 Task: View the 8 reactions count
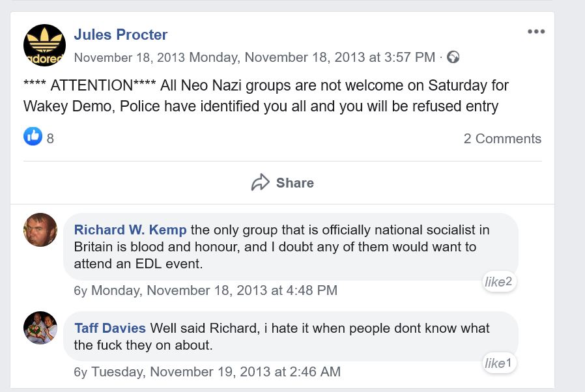point(50,139)
